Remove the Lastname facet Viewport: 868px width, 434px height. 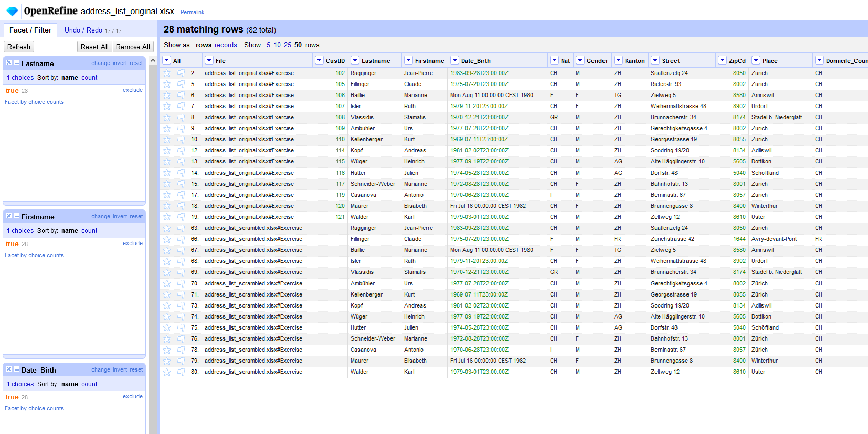[9, 63]
